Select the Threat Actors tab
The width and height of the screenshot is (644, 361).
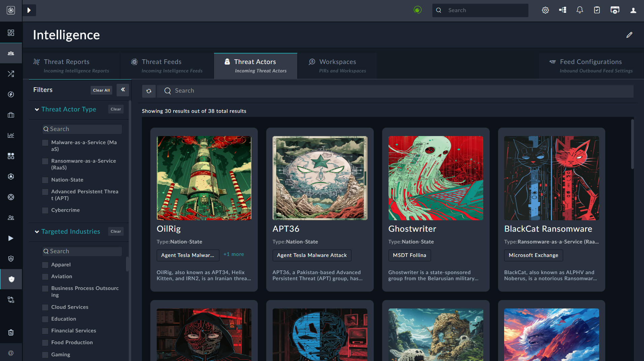coord(255,66)
